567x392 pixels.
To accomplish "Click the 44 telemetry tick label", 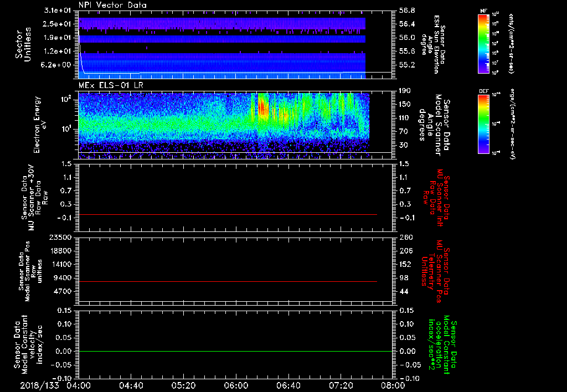I will (404, 291).
